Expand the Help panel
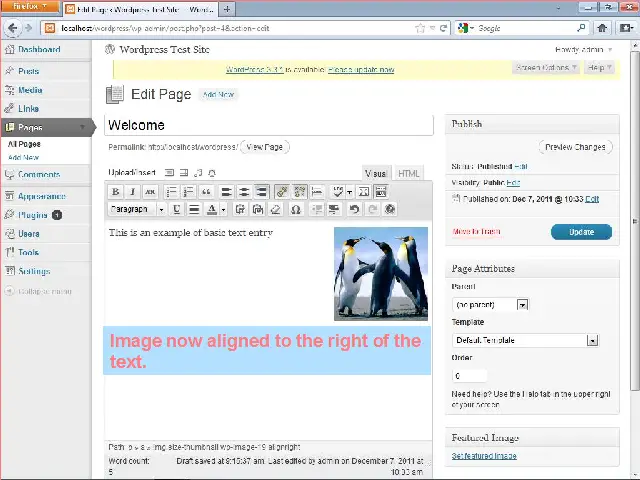 599,67
